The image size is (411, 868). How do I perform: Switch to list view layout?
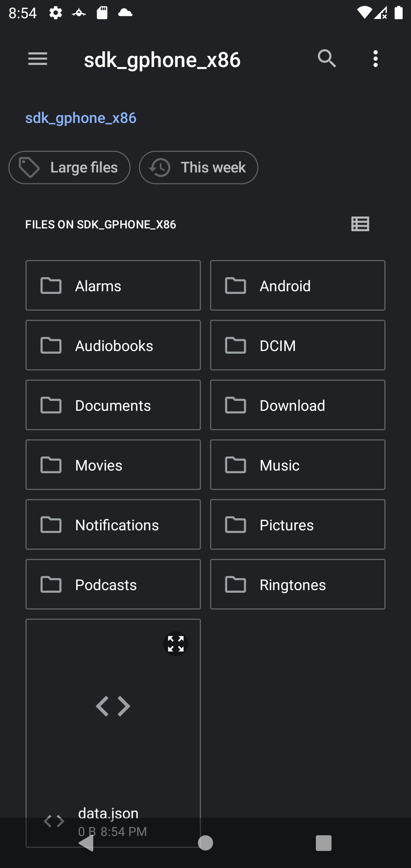(360, 224)
